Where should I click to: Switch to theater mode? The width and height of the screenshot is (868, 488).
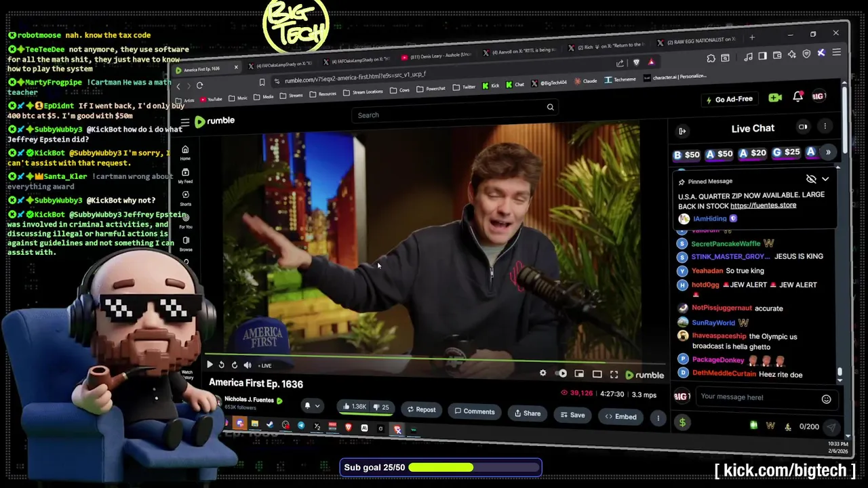597,374
